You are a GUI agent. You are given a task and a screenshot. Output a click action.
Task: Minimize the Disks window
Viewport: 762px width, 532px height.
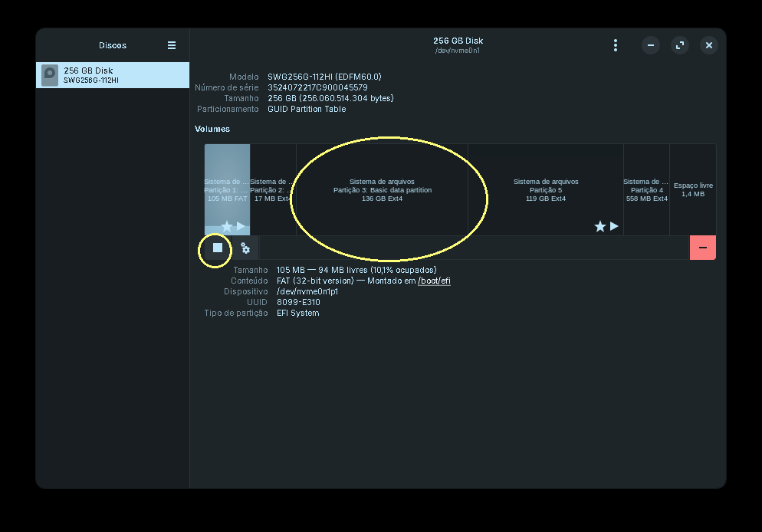(x=651, y=45)
